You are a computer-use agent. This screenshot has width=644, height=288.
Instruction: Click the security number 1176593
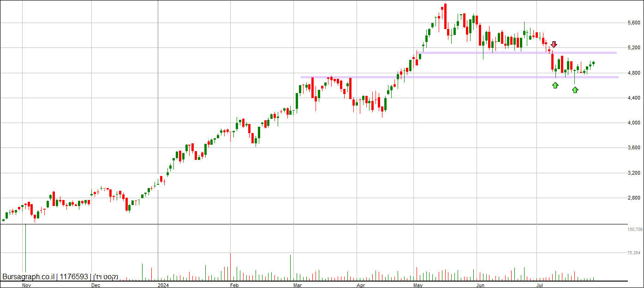coord(74,277)
